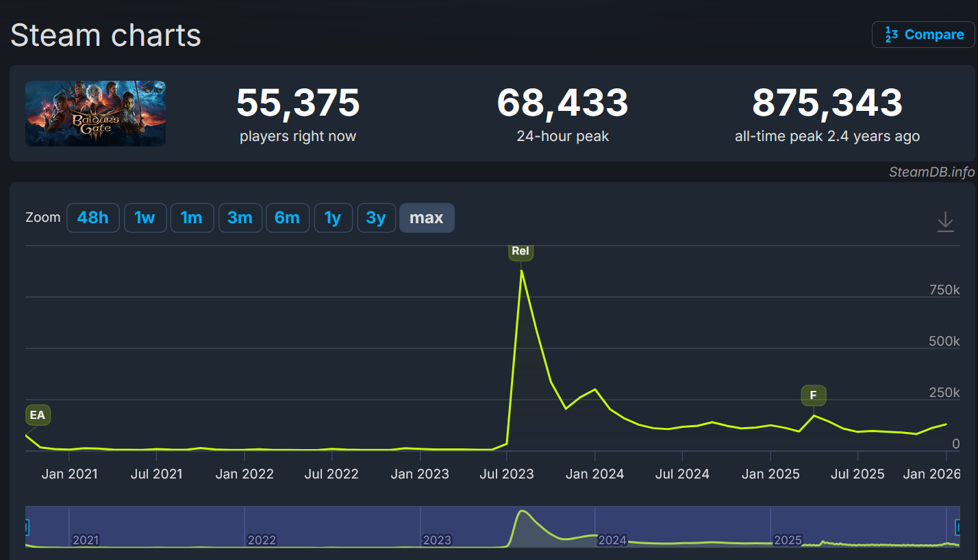Click the Jan 2024 x-axis label
The width and height of the screenshot is (978, 560).
click(x=595, y=474)
